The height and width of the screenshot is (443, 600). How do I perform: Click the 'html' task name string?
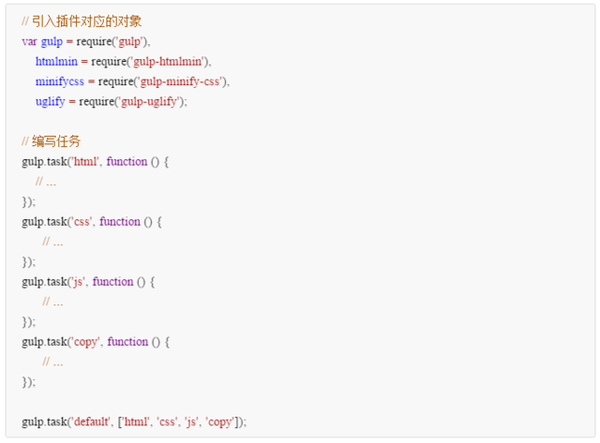tap(85, 161)
